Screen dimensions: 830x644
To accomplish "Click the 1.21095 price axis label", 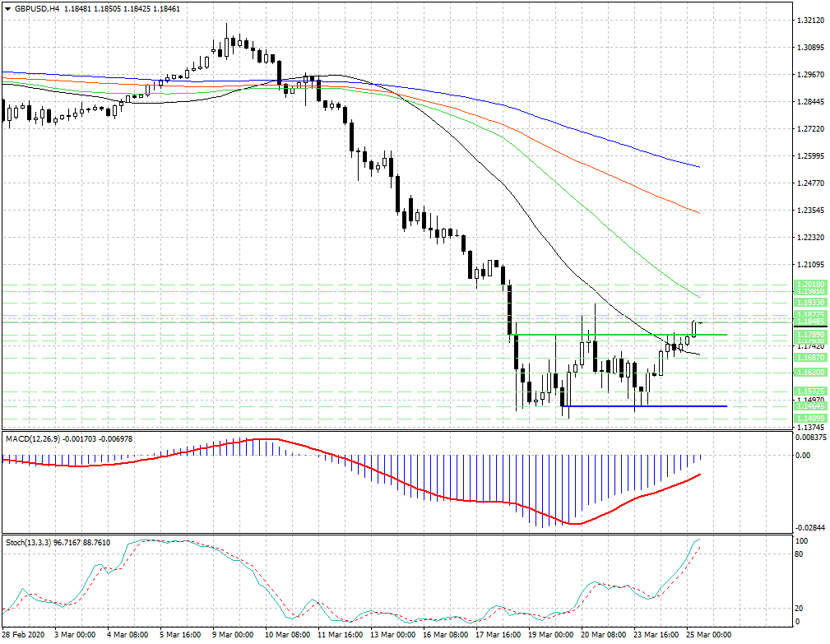I will tap(810, 264).
